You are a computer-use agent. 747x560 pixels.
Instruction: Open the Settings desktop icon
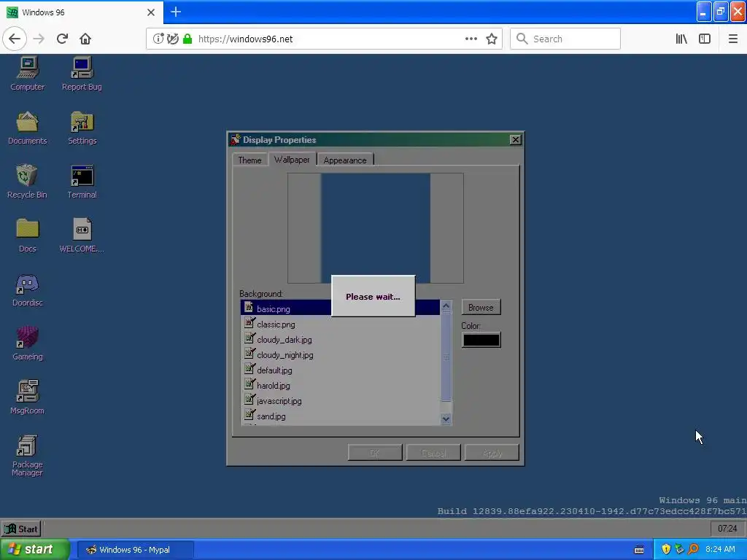82,128
